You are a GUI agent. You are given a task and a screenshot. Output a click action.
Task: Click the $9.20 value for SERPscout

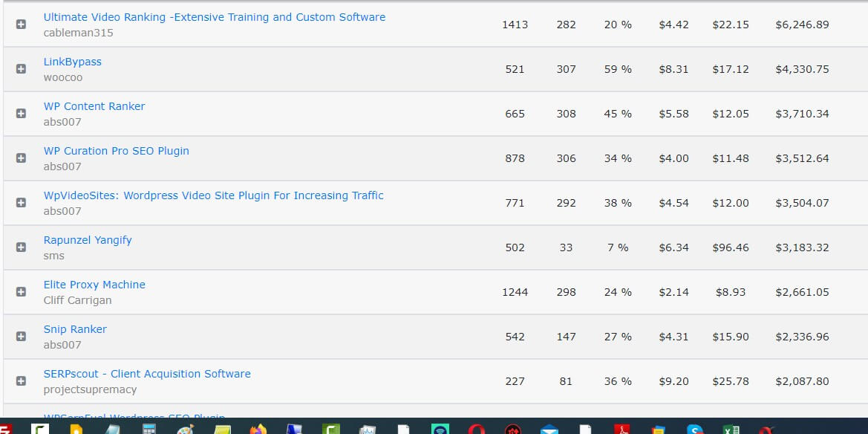(x=673, y=381)
